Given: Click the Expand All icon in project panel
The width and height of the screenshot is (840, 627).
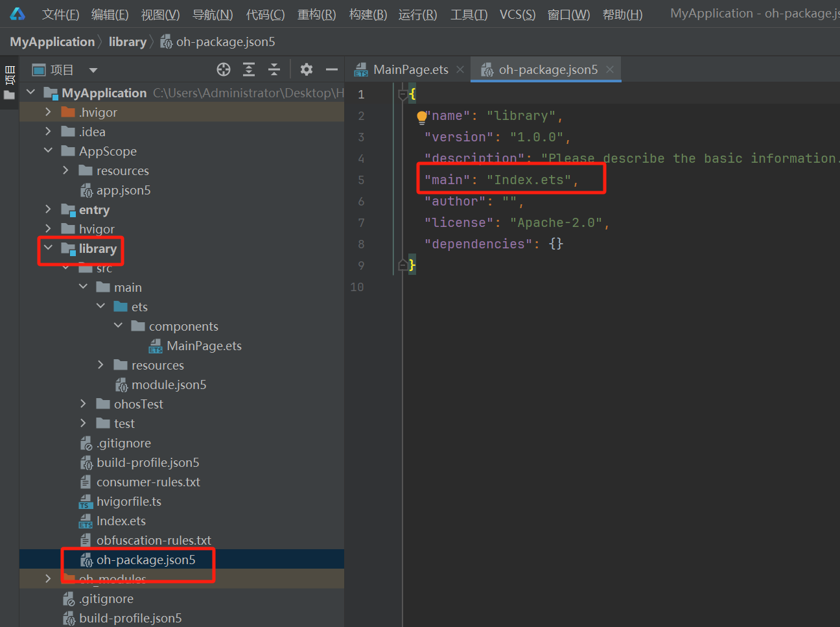Looking at the screenshot, I should click(249, 69).
